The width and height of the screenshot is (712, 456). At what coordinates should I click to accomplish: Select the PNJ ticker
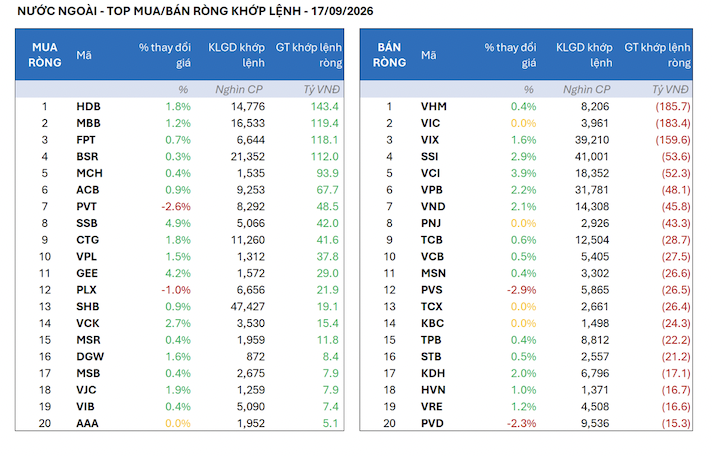tap(431, 223)
